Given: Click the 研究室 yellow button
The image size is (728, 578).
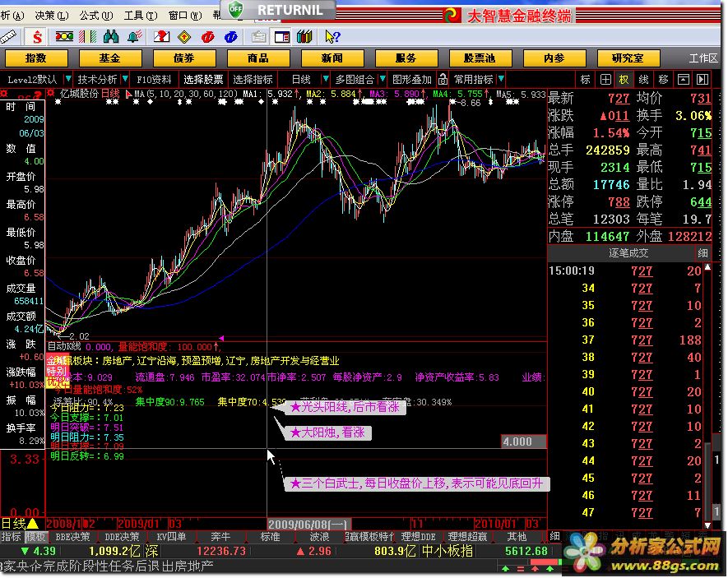Looking at the screenshot, I should point(628,58).
